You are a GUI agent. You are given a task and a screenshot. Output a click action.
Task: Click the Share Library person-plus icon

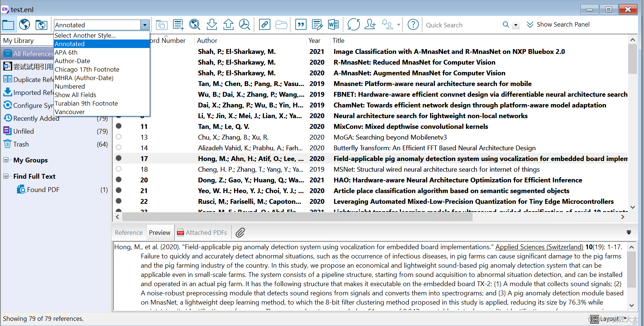click(x=370, y=25)
